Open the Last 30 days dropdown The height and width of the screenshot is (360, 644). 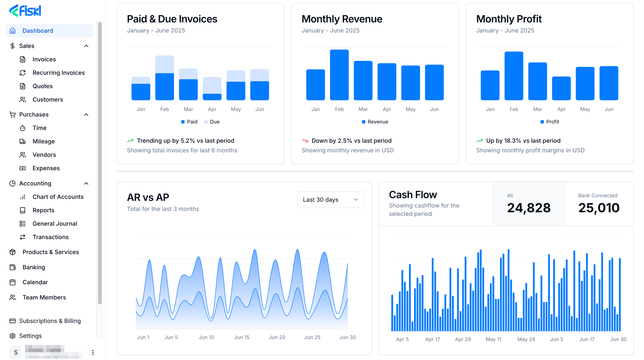[331, 200]
